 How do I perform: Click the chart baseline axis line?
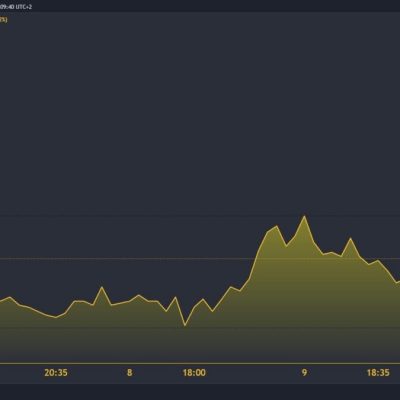pyautogui.click(x=200, y=363)
